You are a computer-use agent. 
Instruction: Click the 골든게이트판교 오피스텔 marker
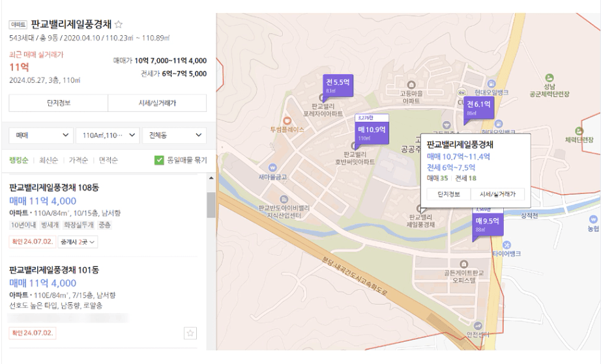pos(463,264)
